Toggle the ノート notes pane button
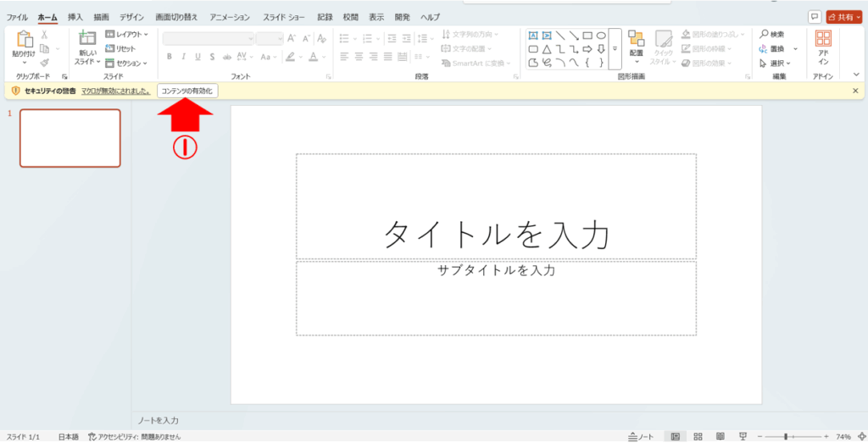 641,436
